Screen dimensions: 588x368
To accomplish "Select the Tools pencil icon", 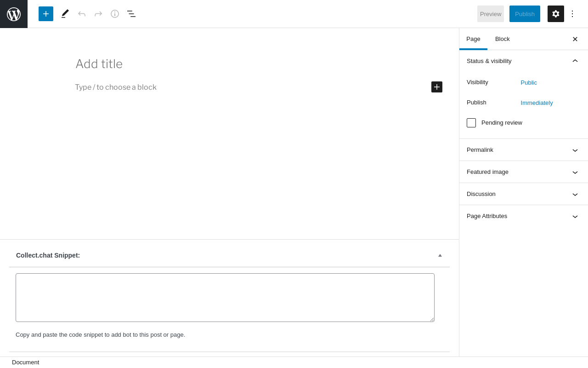I will pos(65,14).
